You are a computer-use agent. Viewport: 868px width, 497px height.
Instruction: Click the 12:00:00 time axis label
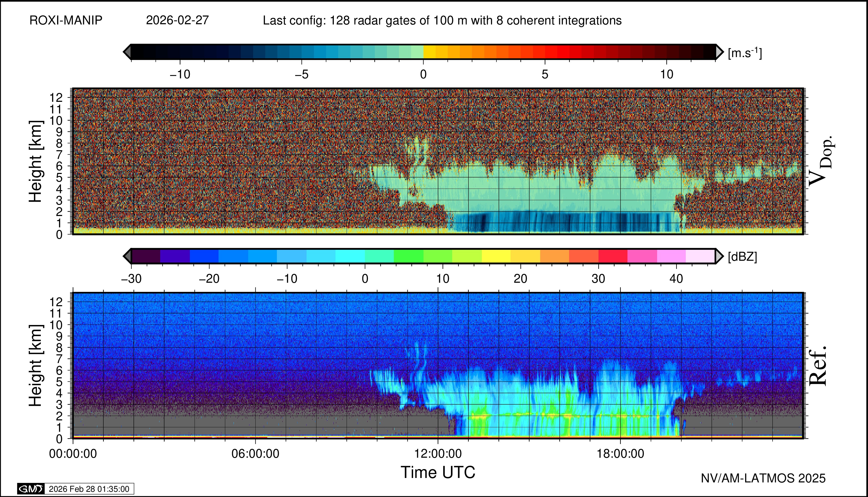tap(438, 454)
